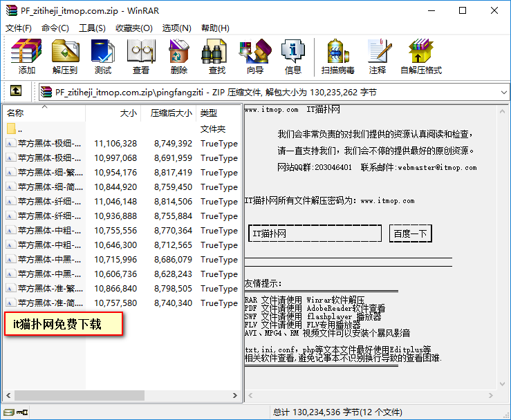The width and height of the screenshot is (511, 420).
Task: Select file with size 11,106,328
Action: 122,144
